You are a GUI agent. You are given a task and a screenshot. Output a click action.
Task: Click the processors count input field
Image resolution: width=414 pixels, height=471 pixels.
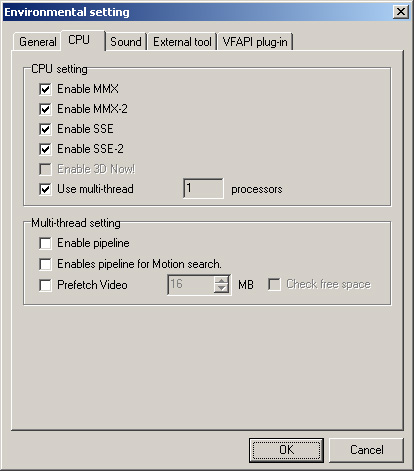203,189
